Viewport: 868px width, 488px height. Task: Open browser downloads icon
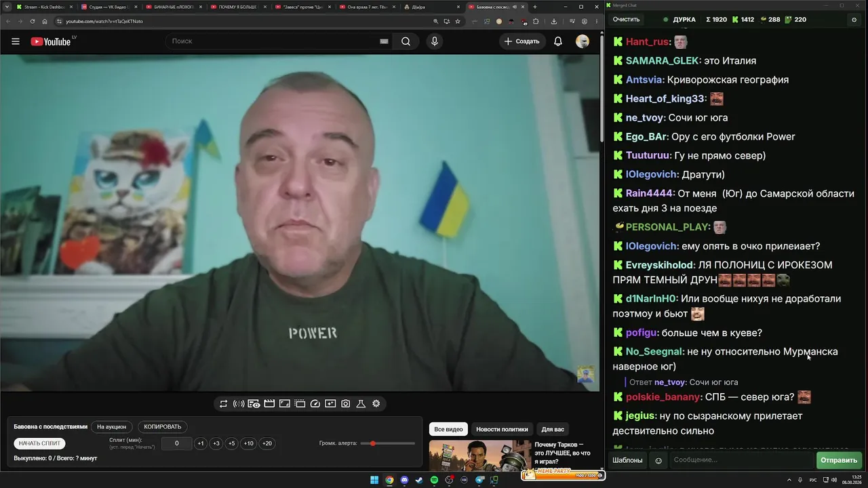point(554,21)
